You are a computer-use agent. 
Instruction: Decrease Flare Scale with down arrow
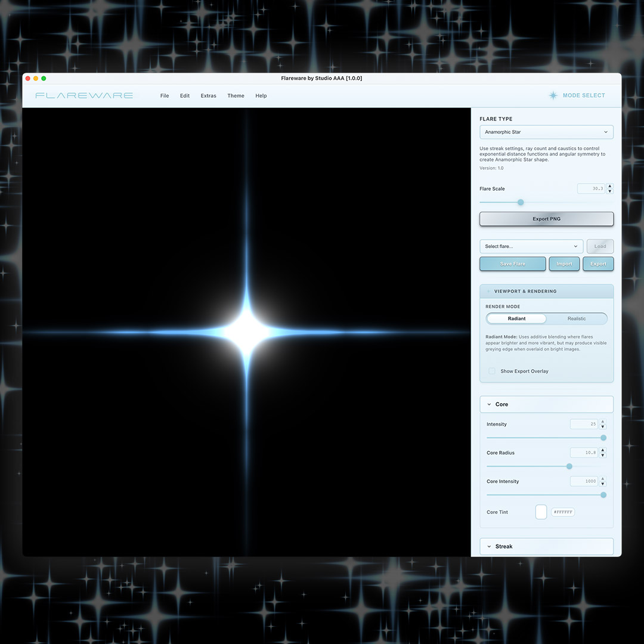tap(610, 191)
